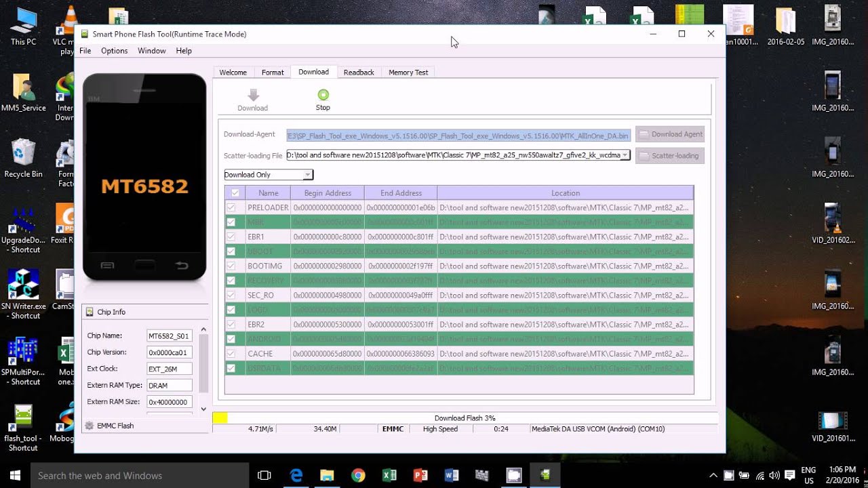Sort by the Name column header
The image size is (868, 488).
pyautogui.click(x=268, y=192)
